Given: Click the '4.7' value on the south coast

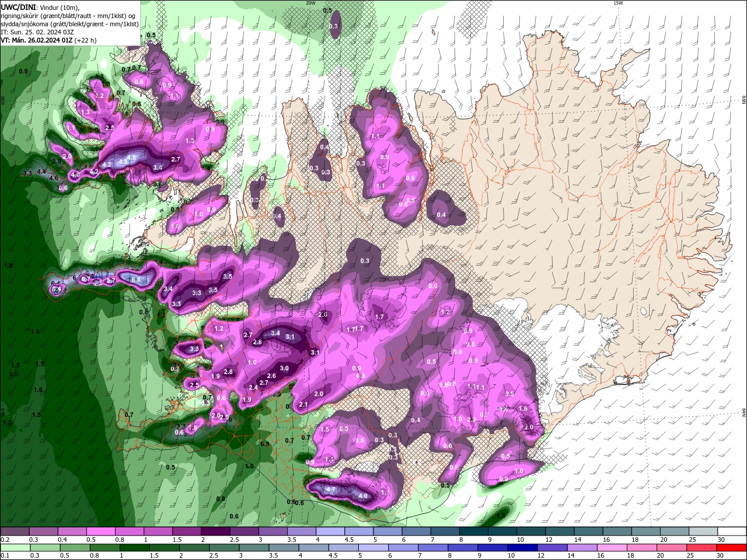Looking at the screenshot, I should tap(330, 489).
